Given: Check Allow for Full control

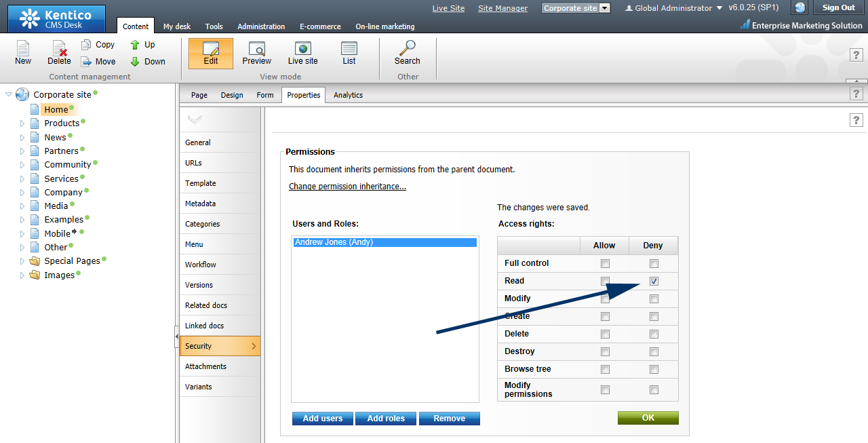Looking at the screenshot, I should tap(605, 263).
